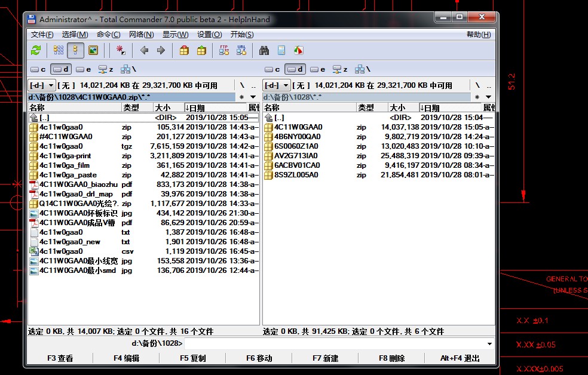Expand the command line history dropdown
This screenshot has height=375, width=588.
point(489,344)
